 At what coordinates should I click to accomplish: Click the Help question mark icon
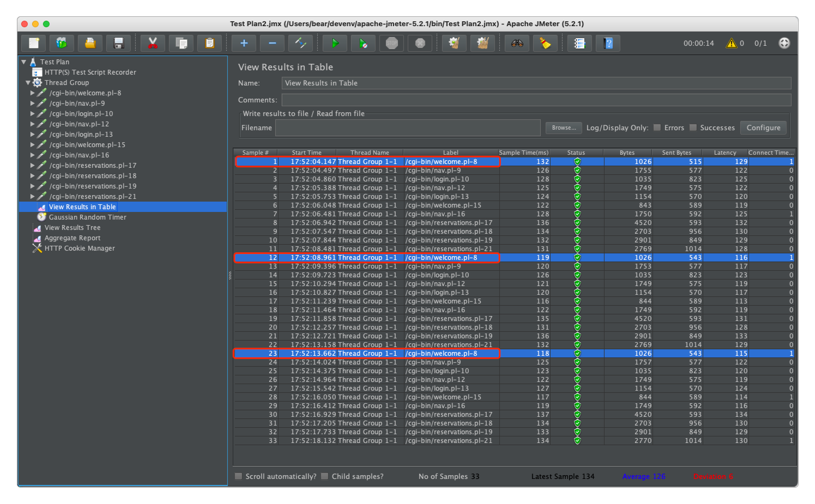pyautogui.click(x=608, y=43)
